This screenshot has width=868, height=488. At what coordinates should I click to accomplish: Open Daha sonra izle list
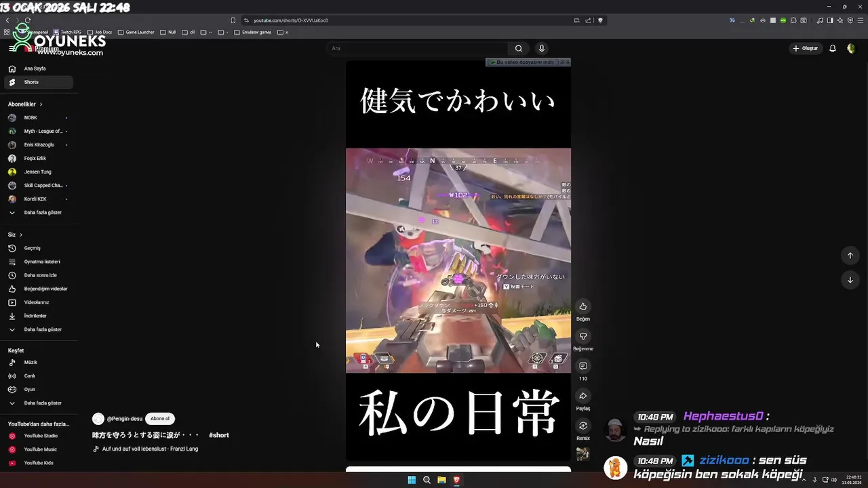click(x=39, y=275)
